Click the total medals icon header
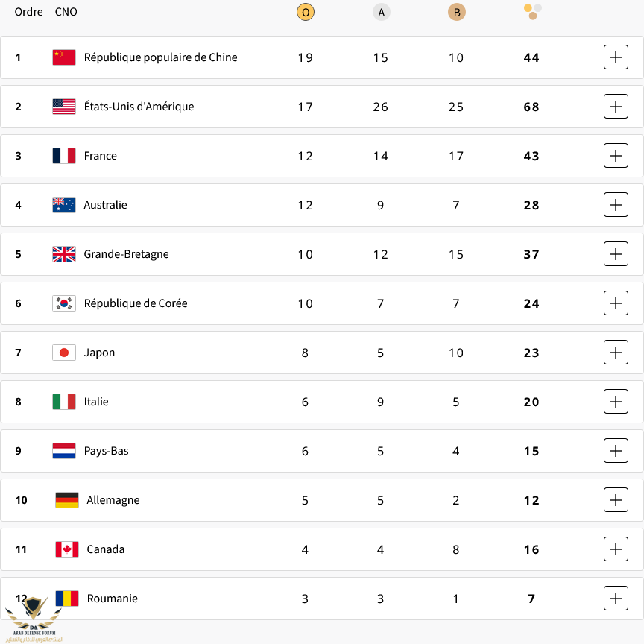 pos(532,12)
